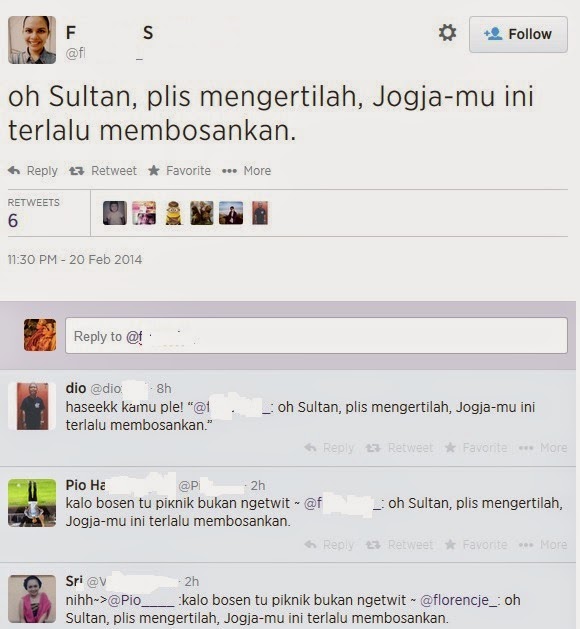Screen dimensions: 580x629
Task: Open the More options on main tweet
Action: coord(247,171)
